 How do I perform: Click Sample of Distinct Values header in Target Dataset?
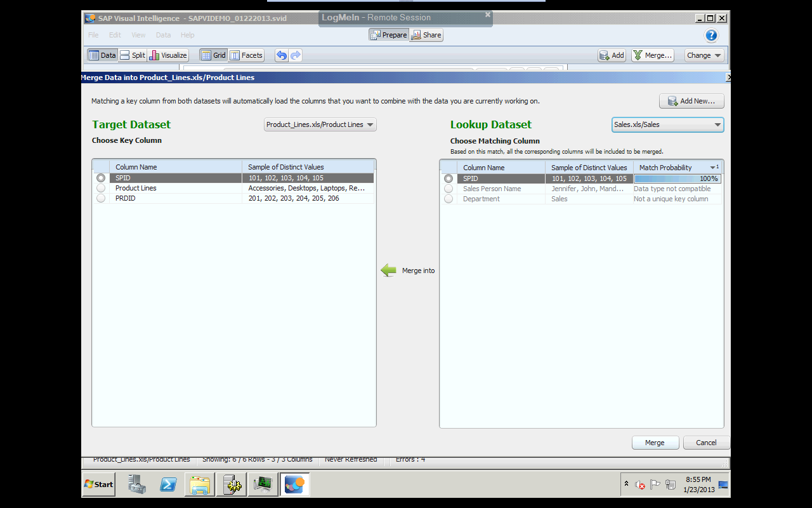point(308,167)
